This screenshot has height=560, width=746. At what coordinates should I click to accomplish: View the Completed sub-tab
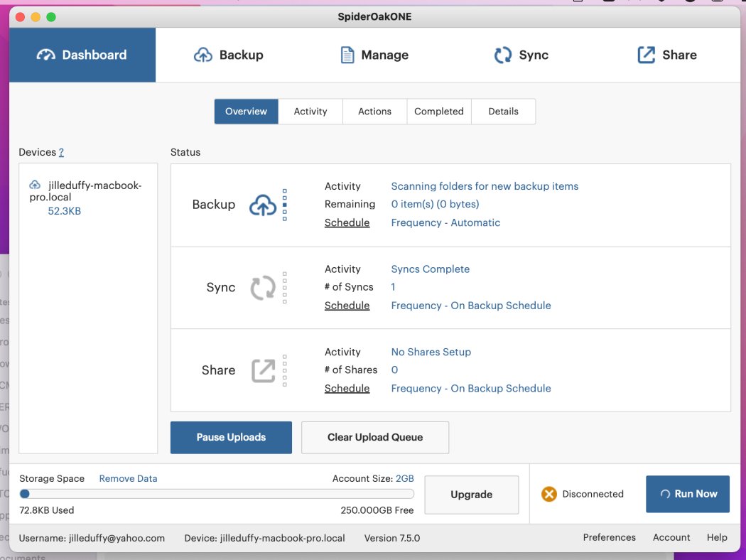[x=438, y=112]
